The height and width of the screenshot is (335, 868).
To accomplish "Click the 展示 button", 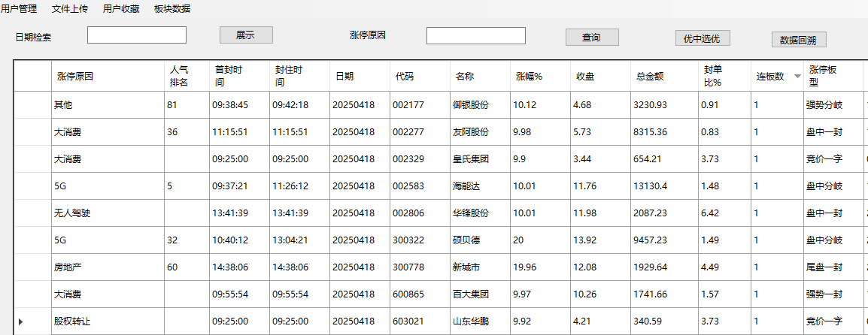I will pos(247,35).
